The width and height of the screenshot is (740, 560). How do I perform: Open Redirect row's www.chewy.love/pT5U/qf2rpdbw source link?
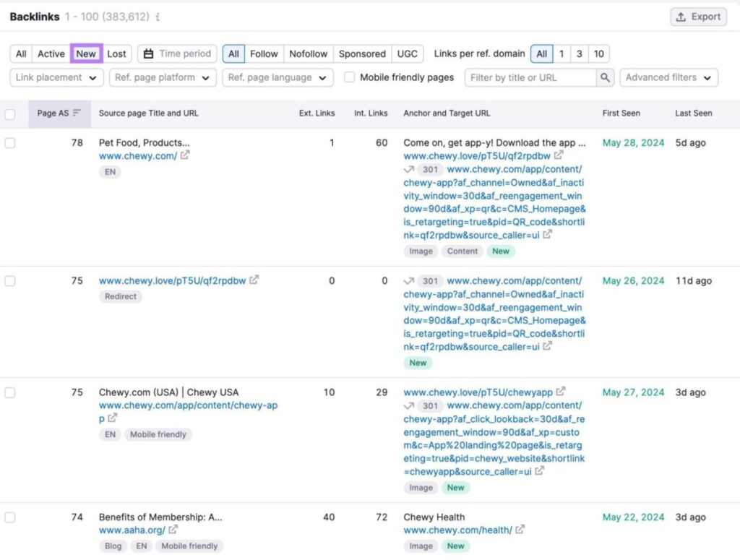(x=172, y=280)
